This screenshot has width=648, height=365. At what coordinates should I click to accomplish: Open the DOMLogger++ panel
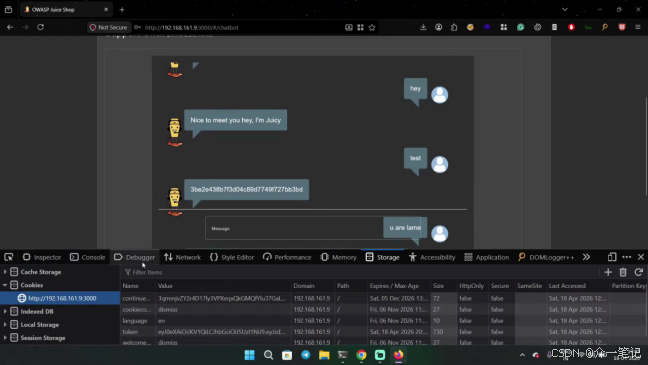[546, 257]
